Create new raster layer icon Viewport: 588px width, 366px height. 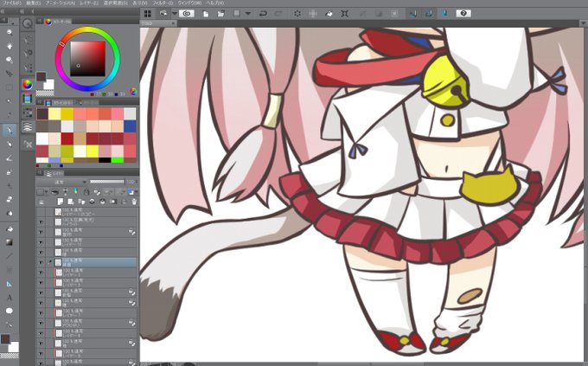click(61, 202)
